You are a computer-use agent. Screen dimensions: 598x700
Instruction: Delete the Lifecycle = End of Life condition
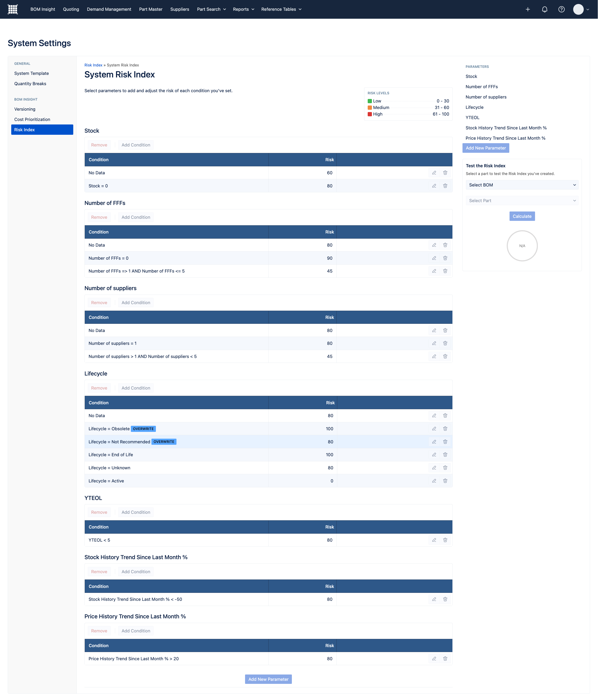[445, 455]
